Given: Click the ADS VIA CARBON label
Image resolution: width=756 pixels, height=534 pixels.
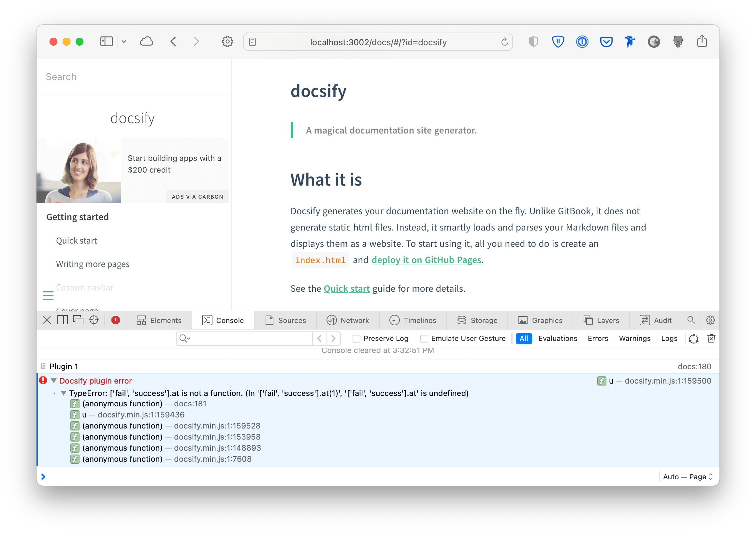Looking at the screenshot, I should click(x=197, y=197).
